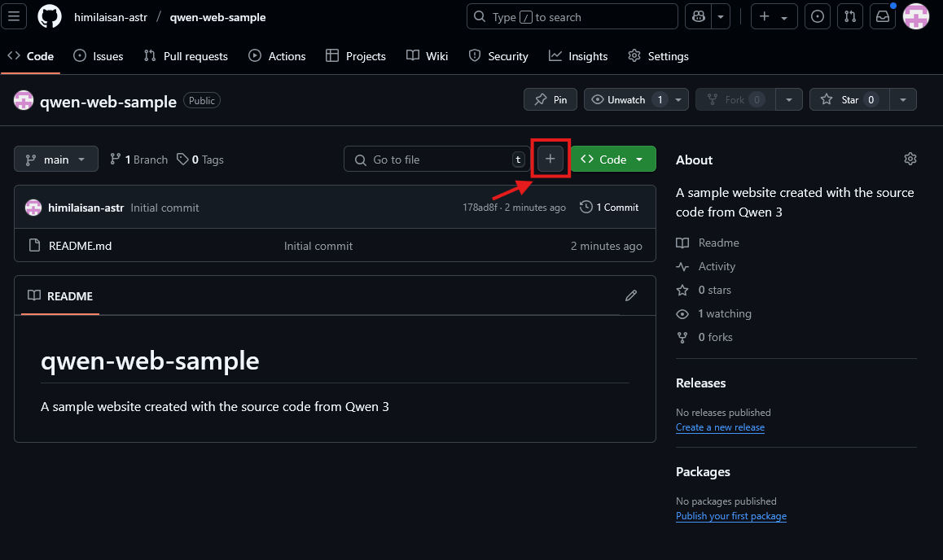Image resolution: width=943 pixels, height=560 pixels.
Task: Click the Readme link in About
Action: pos(719,243)
